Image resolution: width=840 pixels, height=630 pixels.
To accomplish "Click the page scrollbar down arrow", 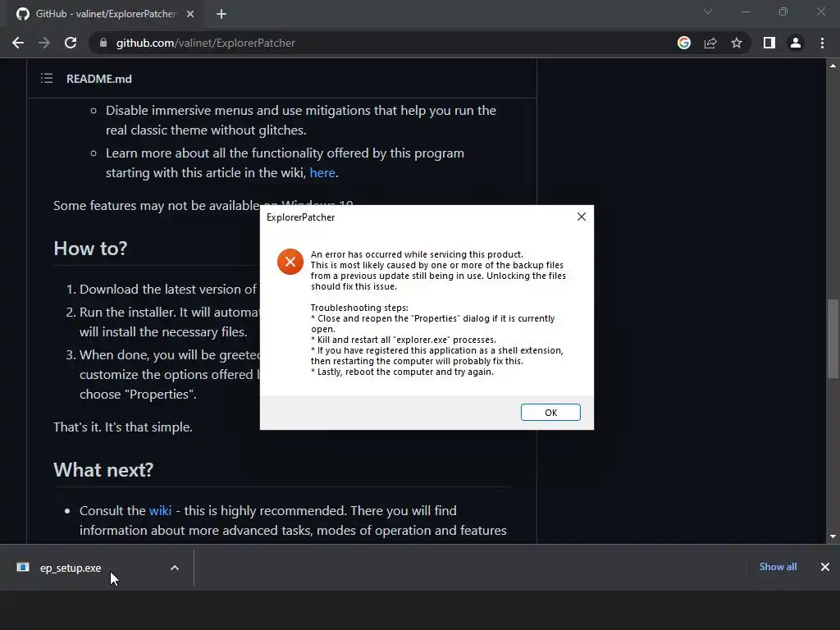I will coord(833,536).
